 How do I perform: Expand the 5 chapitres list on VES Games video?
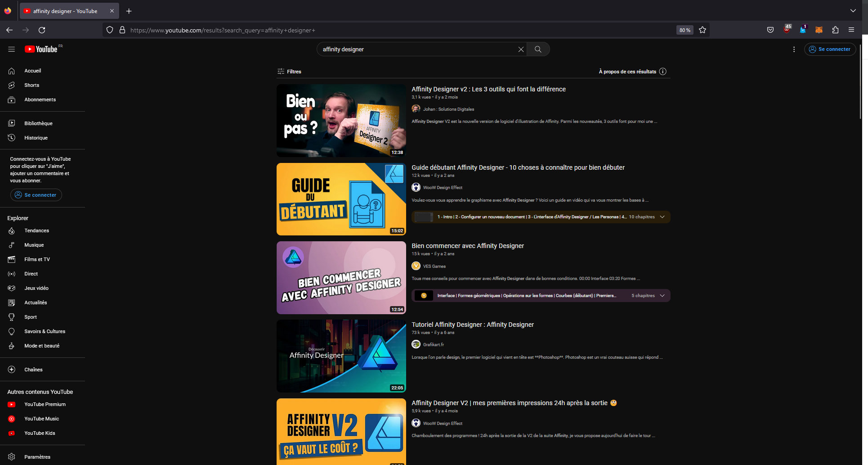tap(662, 296)
